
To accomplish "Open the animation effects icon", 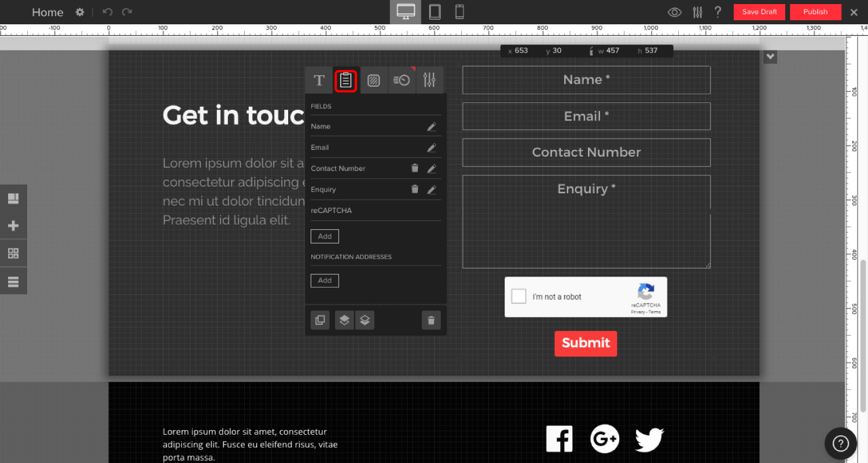I will [x=402, y=80].
